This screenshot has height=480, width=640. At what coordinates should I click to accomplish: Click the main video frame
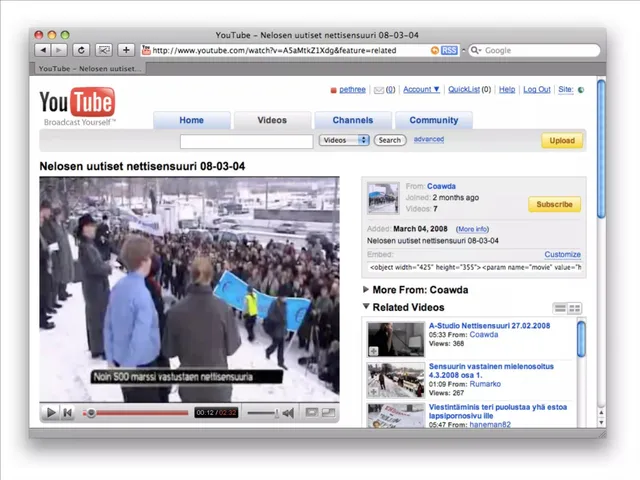pyautogui.click(x=189, y=289)
